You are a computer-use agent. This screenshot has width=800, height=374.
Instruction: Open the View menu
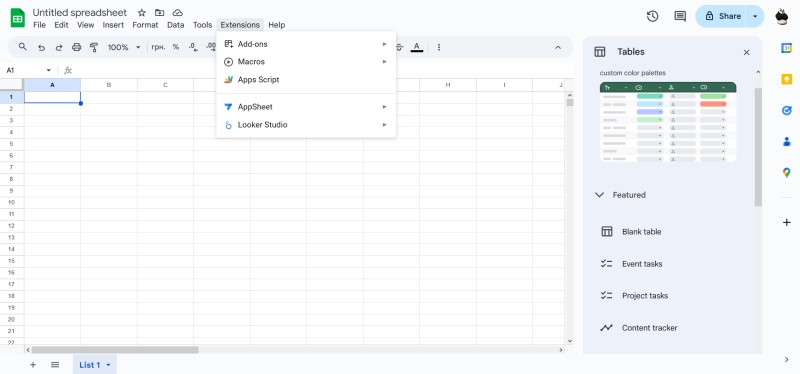pos(86,25)
